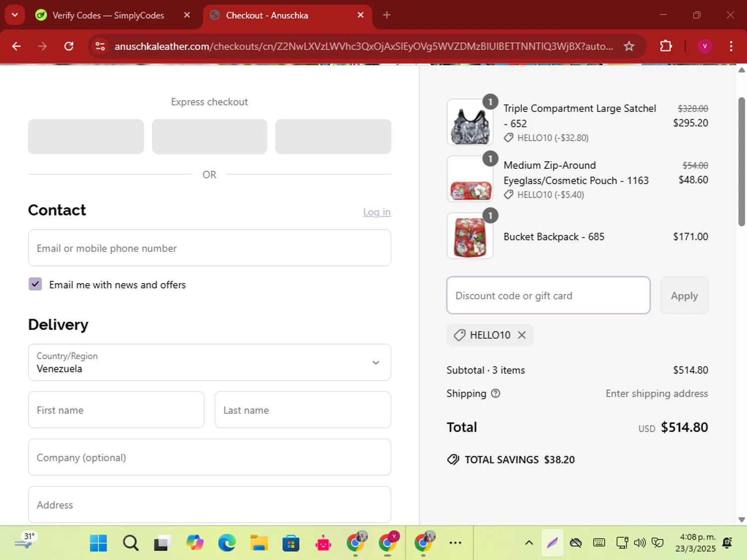The image size is (747, 560).
Task: Click the TOTAL SAVINGS $38.20 text
Action: tap(519, 459)
